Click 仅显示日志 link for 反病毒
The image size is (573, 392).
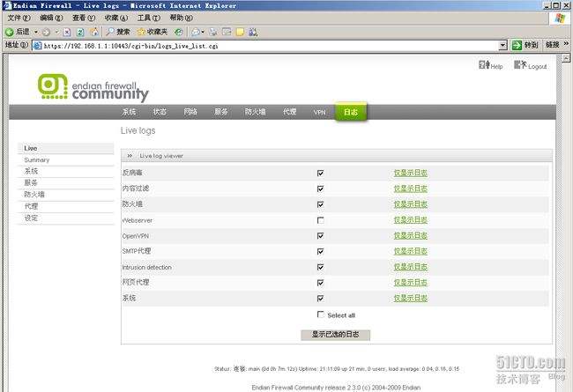click(411, 173)
